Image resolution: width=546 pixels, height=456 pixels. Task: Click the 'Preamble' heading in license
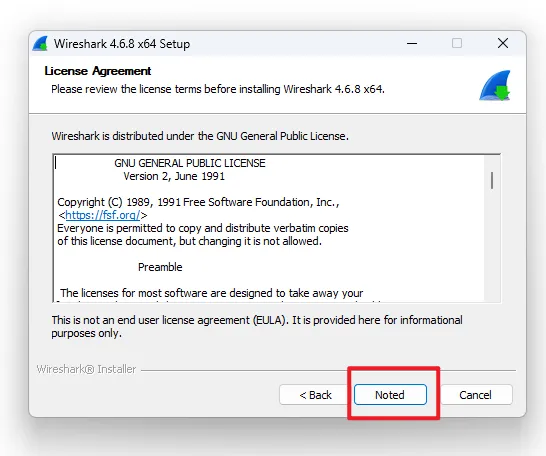[x=160, y=267]
